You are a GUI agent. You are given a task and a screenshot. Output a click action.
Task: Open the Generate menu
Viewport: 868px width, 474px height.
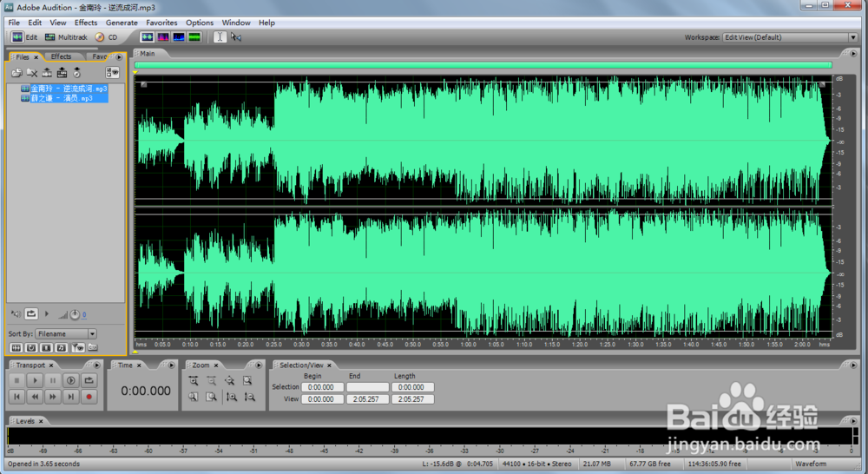click(122, 23)
